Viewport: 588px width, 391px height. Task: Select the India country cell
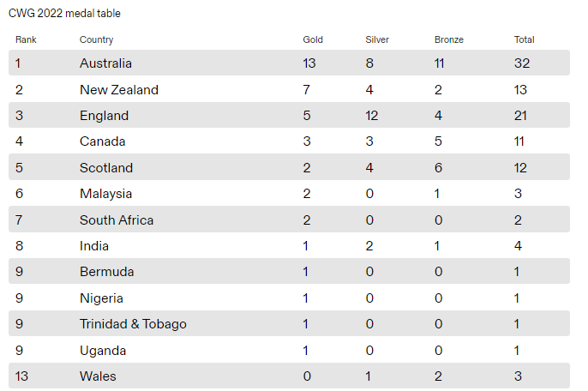point(94,246)
